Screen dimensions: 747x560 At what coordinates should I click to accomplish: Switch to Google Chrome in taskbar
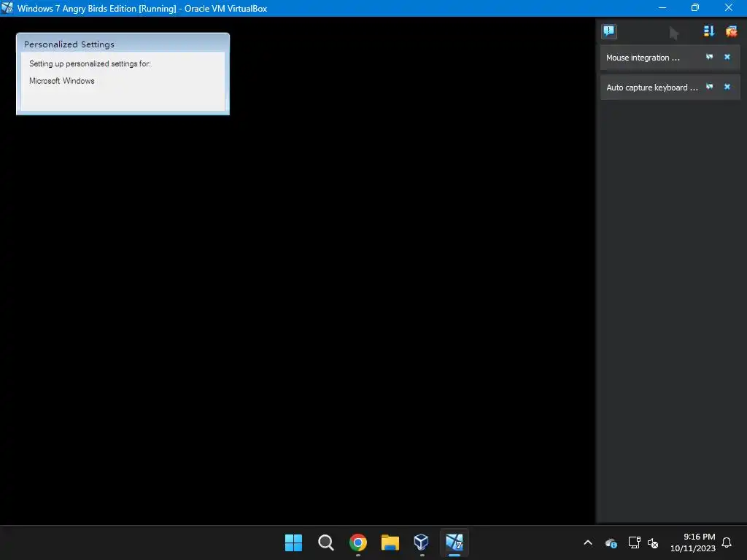tap(357, 542)
